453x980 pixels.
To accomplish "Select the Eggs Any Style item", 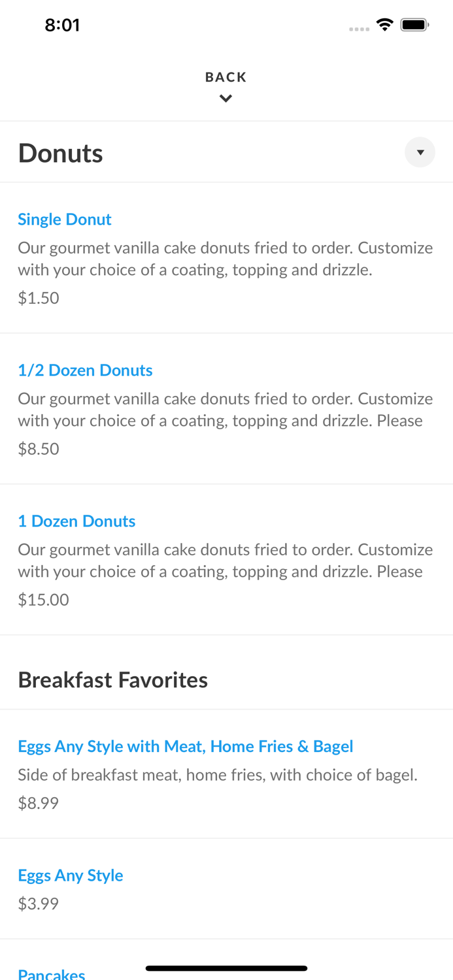I will point(70,875).
